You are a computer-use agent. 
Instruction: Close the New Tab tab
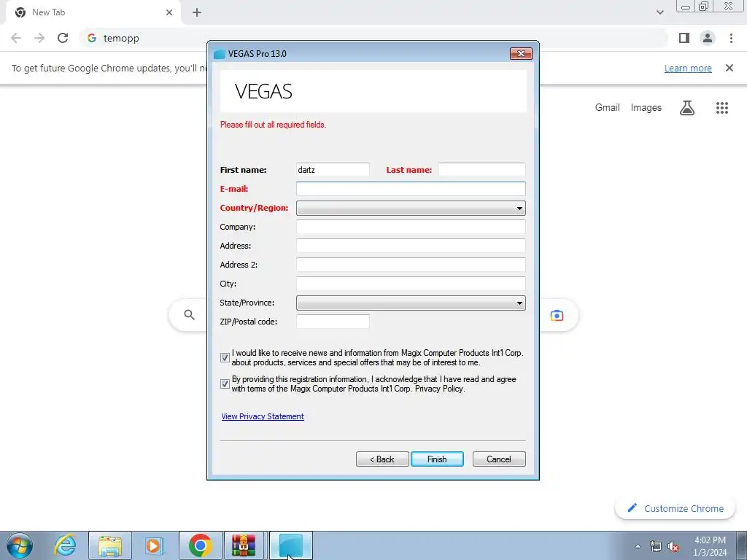pyautogui.click(x=169, y=12)
